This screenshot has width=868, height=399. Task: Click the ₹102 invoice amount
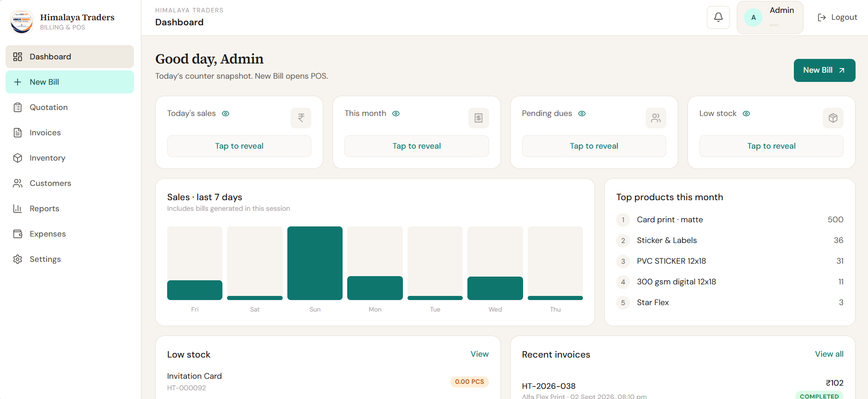834,383
